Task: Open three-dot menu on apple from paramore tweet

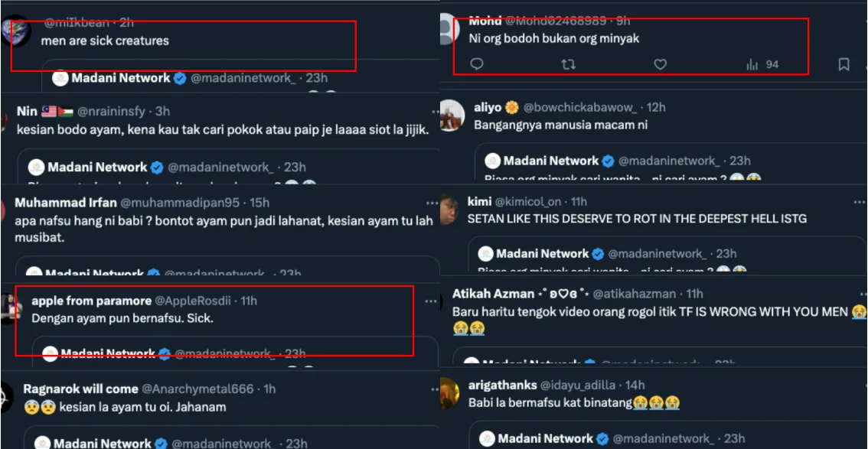Action: click(431, 301)
